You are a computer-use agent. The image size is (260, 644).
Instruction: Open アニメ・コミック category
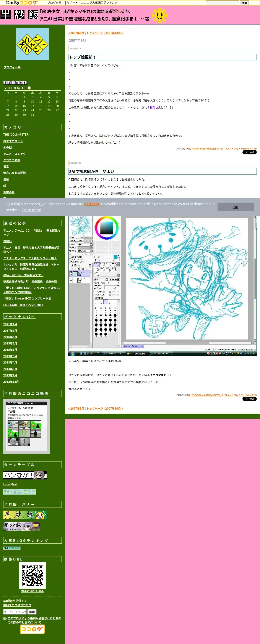pos(15,154)
